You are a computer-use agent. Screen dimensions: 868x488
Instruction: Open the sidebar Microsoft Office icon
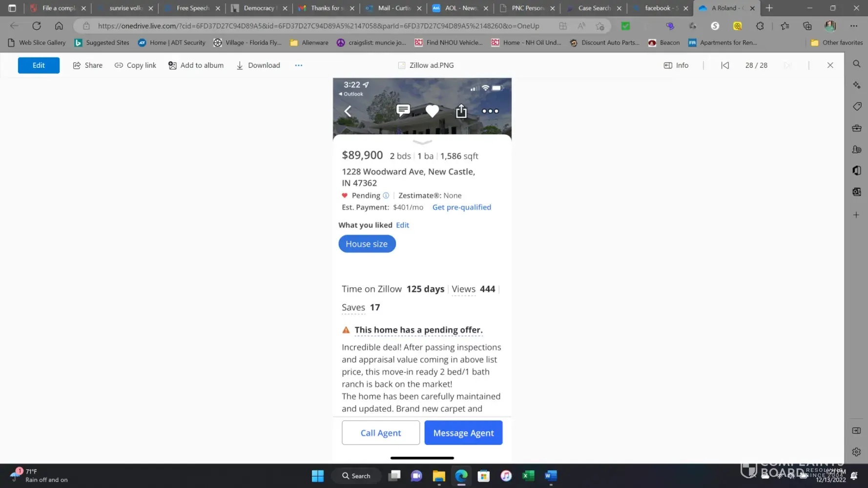point(857,170)
